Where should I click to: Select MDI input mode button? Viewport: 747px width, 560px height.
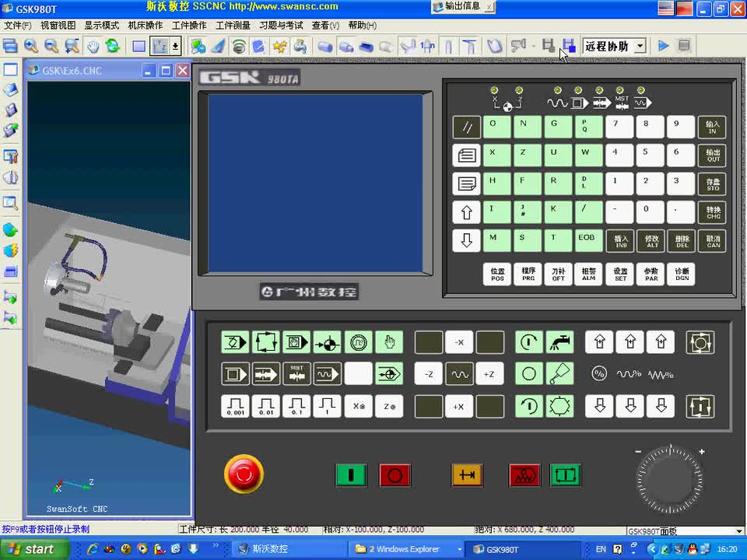296,342
